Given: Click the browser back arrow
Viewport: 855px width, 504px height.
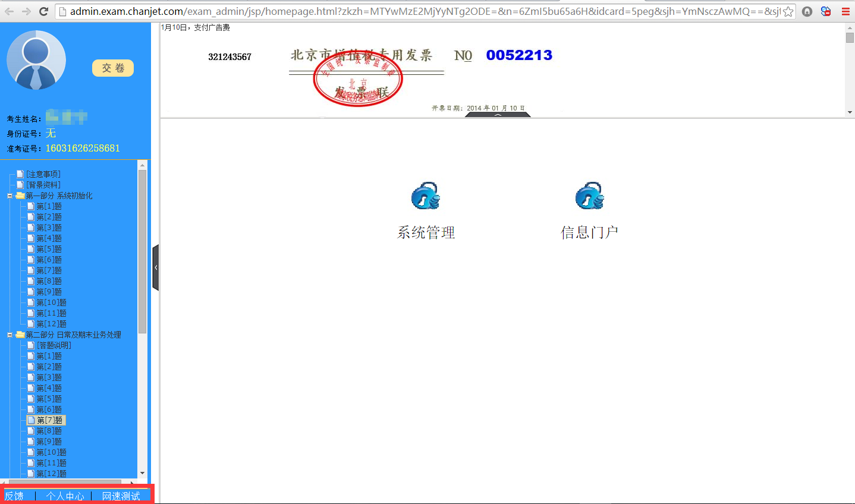Looking at the screenshot, I should [10, 11].
